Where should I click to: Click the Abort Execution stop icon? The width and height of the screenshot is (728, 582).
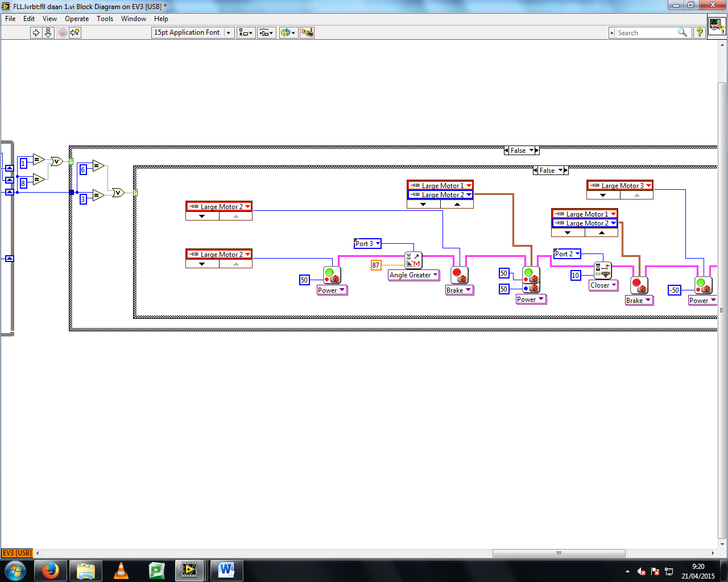(x=63, y=32)
